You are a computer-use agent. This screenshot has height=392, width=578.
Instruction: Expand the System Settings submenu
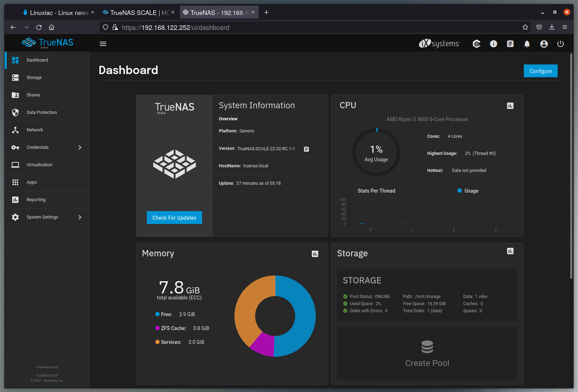point(80,217)
